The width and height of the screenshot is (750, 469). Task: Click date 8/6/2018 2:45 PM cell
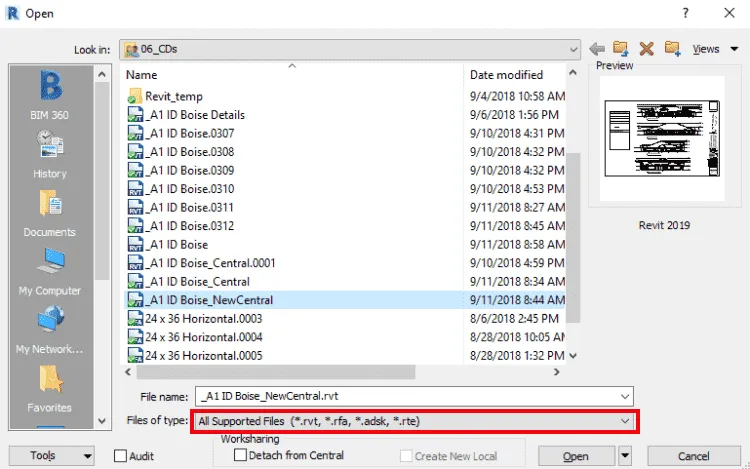(514, 318)
